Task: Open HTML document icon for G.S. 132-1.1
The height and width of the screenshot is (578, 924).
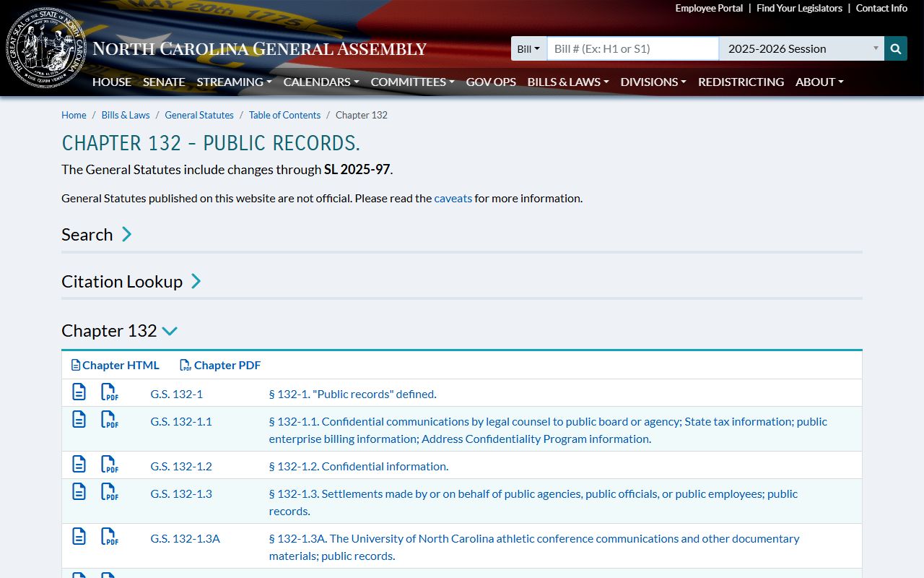Action: (79, 420)
